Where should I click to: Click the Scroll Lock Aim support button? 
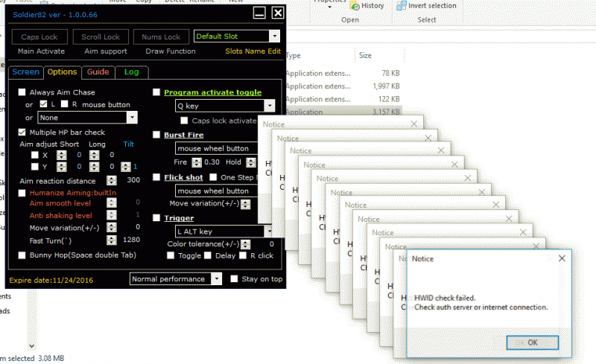tap(101, 37)
